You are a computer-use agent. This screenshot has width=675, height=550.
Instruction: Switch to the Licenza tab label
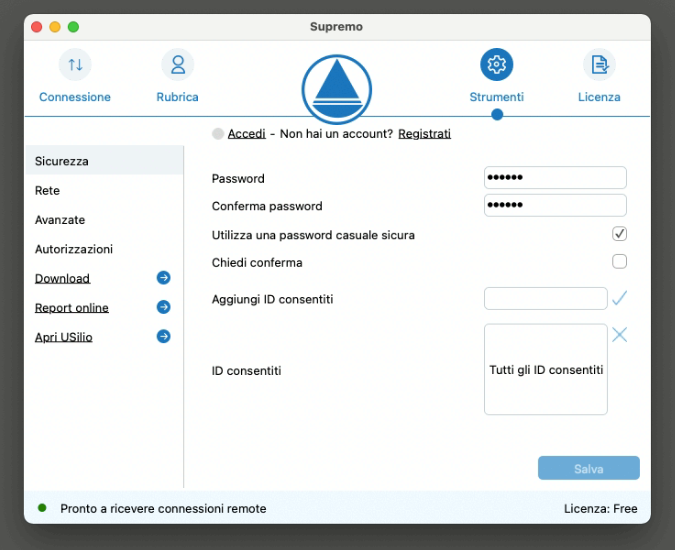[599, 97]
